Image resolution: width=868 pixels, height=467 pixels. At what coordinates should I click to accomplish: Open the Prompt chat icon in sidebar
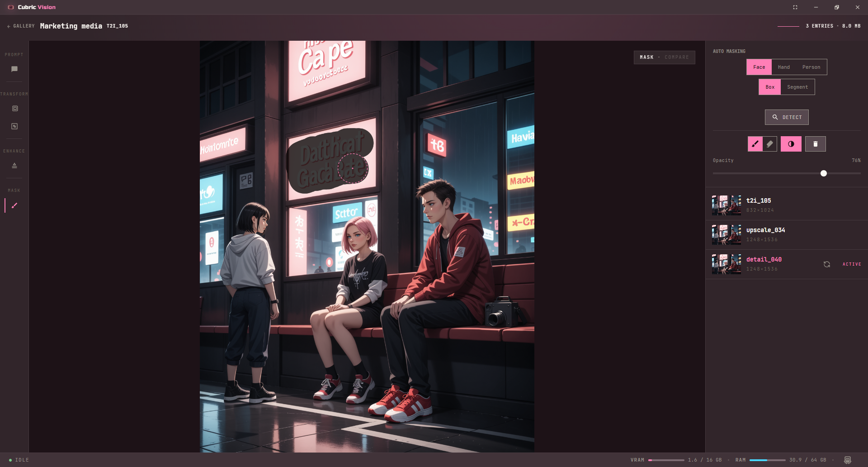tap(14, 69)
